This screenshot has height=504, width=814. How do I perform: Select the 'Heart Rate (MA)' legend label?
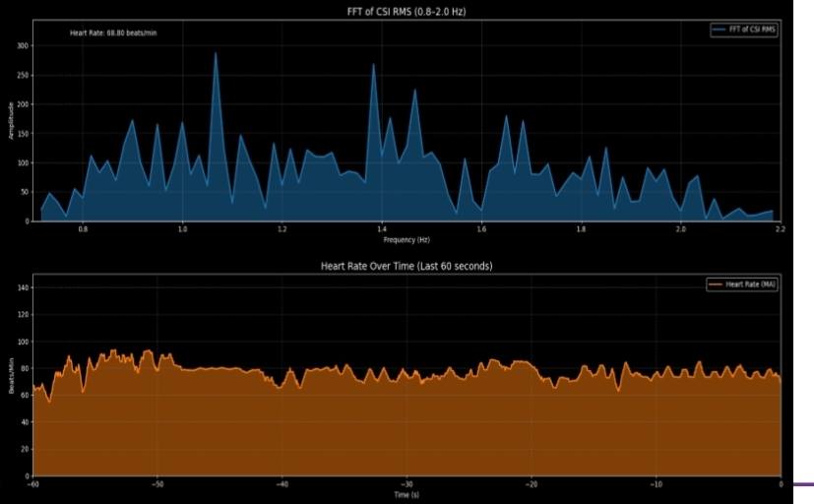coord(749,284)
